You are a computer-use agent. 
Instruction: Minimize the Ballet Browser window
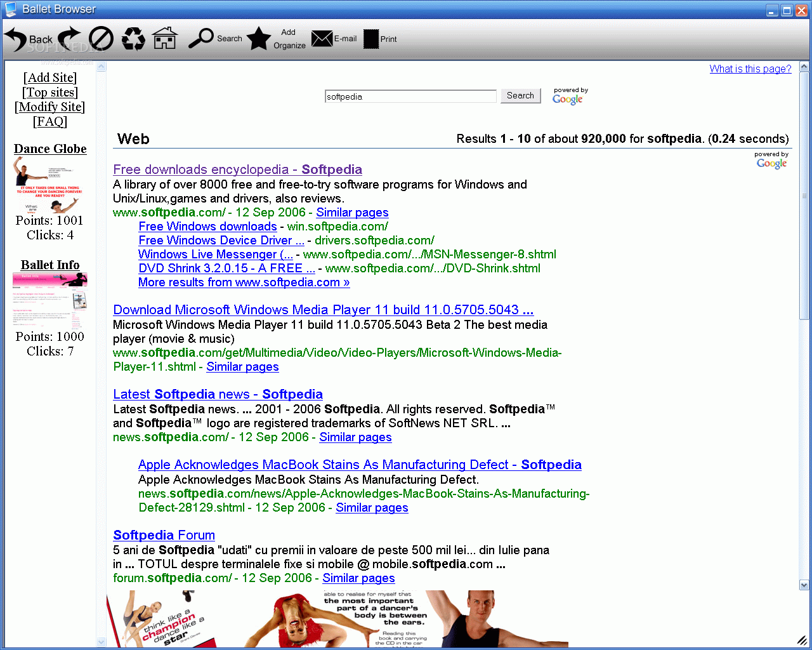pyautogui.click(x=772, y=10)
